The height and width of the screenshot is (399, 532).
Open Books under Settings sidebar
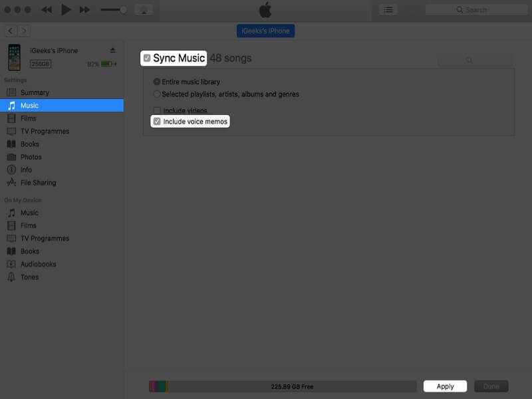pos(62,144)
